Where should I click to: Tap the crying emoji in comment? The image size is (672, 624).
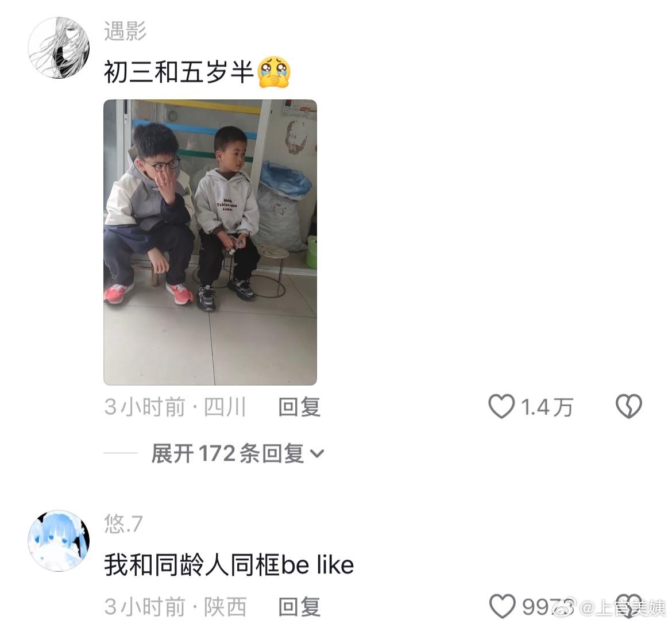275,72
